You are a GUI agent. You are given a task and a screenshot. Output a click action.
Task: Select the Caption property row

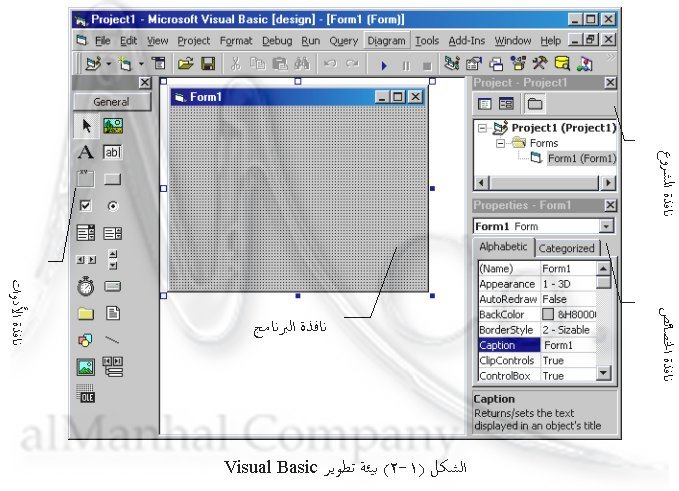pyautogui.click(x=537, y=345)
